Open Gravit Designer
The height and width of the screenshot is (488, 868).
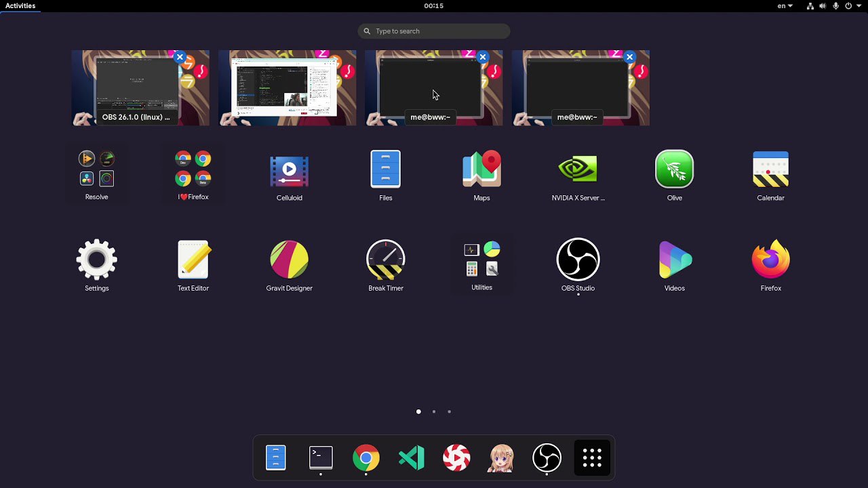tap(290, 264)
